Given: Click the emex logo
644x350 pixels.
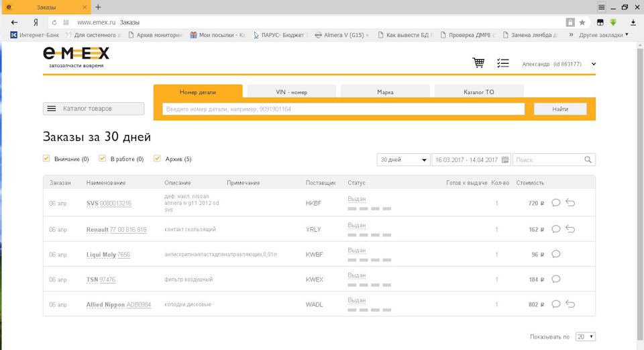Looking at the screenshot, I should [76, 57].
